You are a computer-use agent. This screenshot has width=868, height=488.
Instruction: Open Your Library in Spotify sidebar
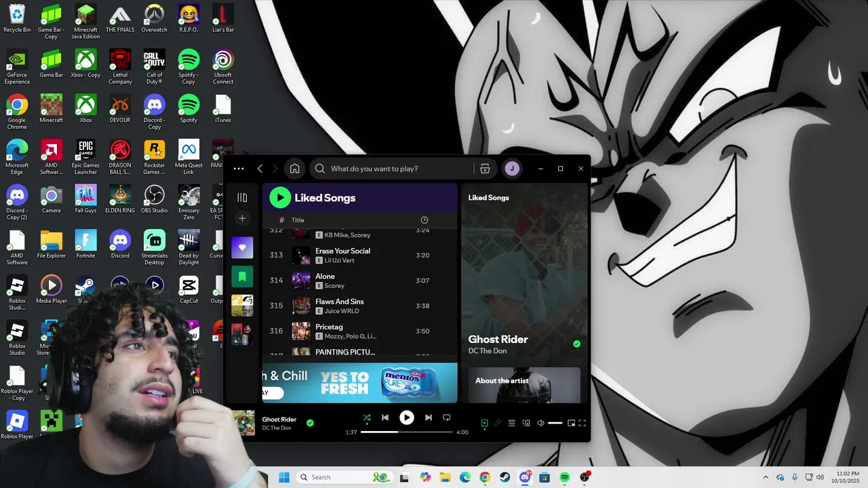[x=242, y=197]
